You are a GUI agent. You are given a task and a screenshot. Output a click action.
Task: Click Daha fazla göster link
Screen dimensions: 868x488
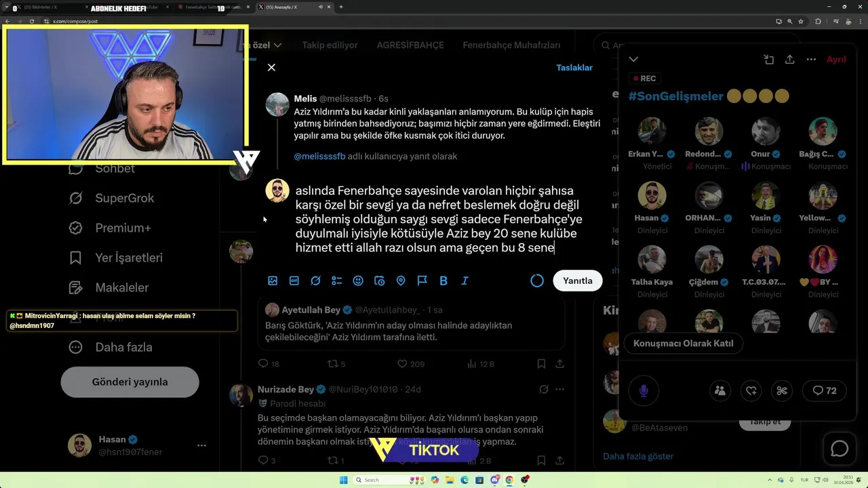click(638, 456)
